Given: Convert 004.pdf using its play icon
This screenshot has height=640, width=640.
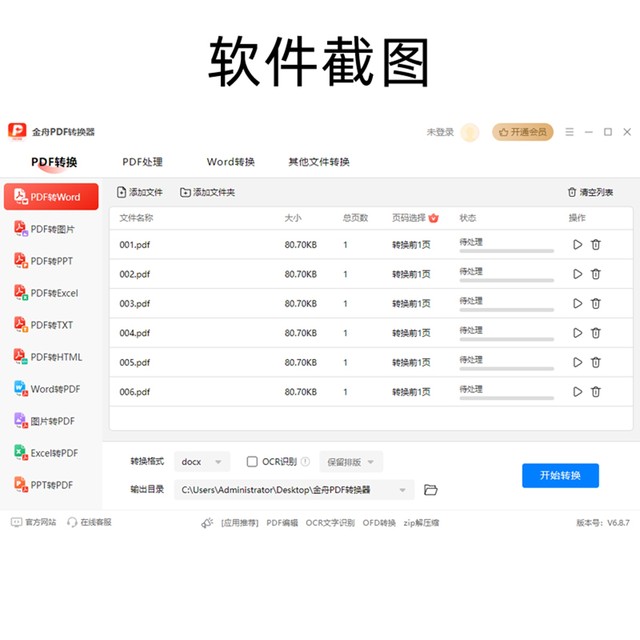Looking at the screenshot, I should click(577, 333).
